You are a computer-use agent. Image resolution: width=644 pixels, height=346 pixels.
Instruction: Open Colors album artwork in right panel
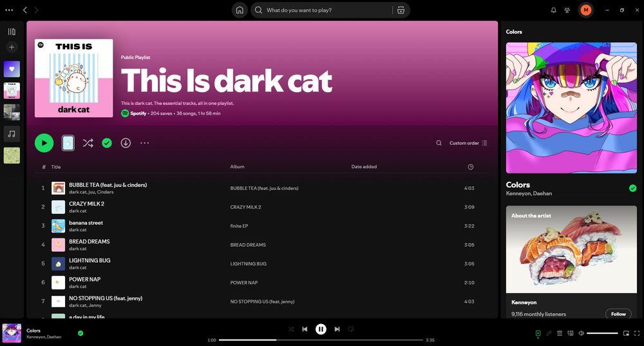571,108
